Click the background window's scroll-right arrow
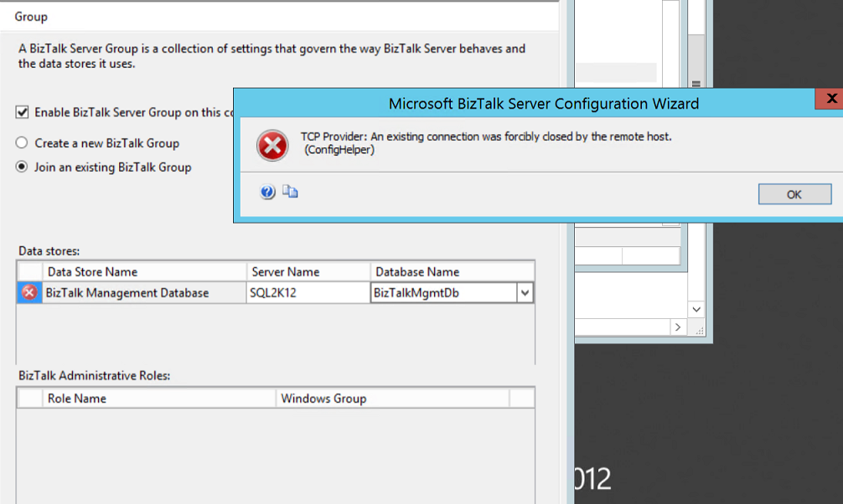Viewport: 843px width, 504px height. tap(678, 327)
